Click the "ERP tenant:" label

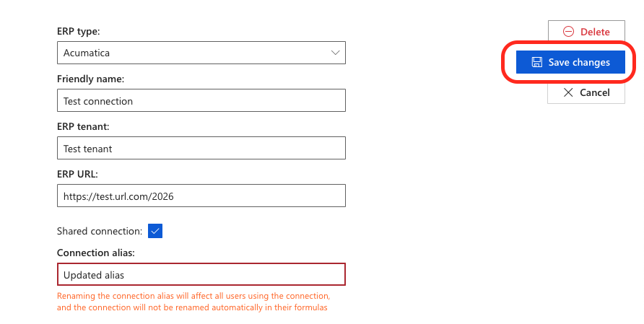83,126
